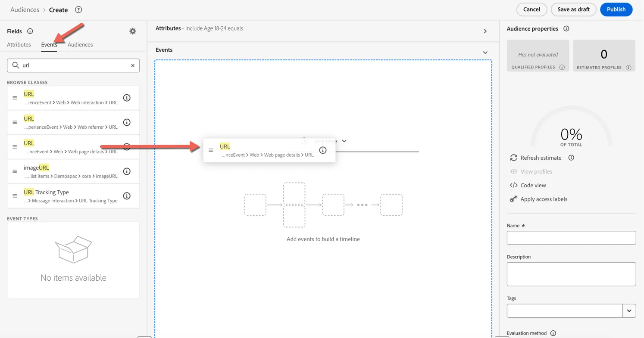Click the Name input field

[x=571, y=238]
